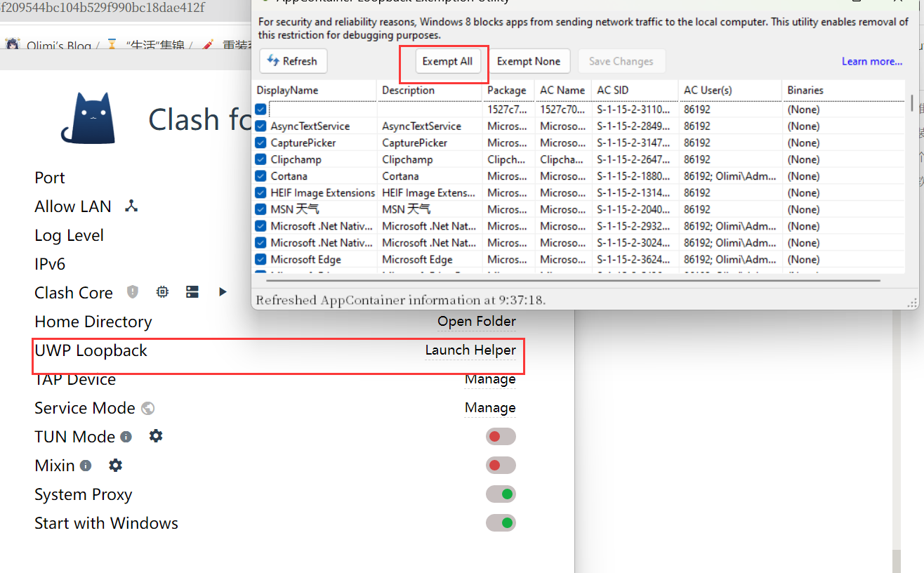Click the UWP Loopback label
The height and width of the screenshot is (573, 924).
91,350
